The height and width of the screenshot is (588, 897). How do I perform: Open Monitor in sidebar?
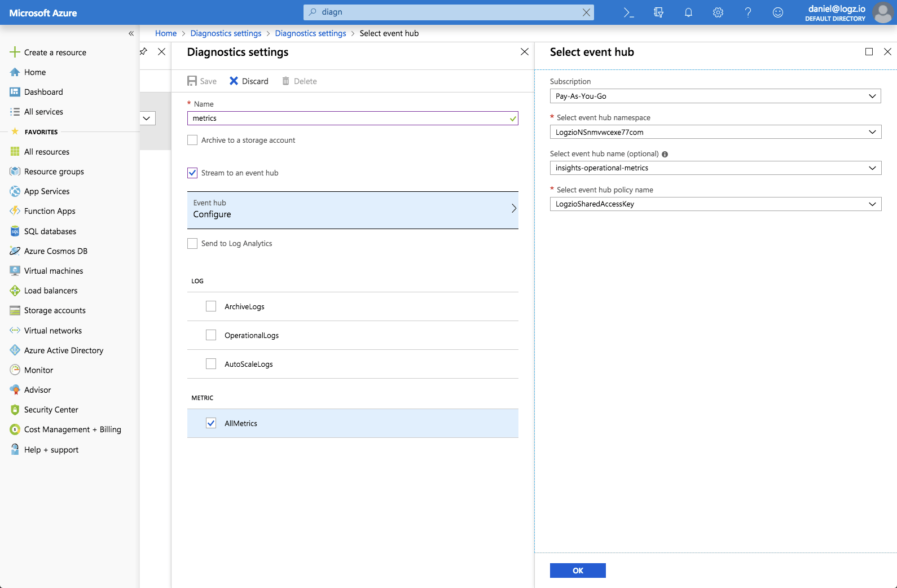pyautogui.click(x=38, y=370)
